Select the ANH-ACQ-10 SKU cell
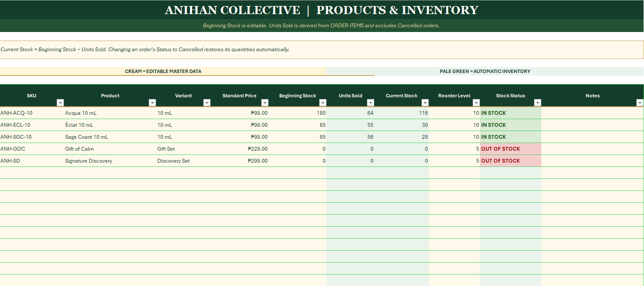 pos(32,113)
